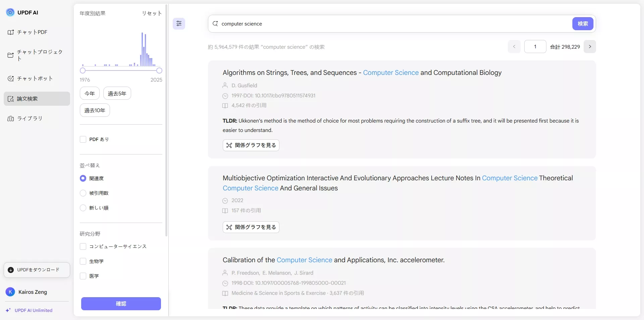Click the ライブラリ books icon
The height and width of the screenshot is (320, 644).
tap(11, 119)
